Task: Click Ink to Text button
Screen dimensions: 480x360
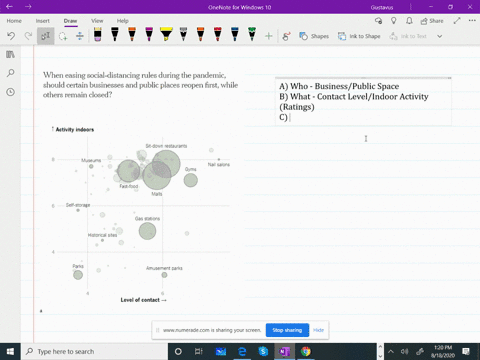Action: [408, 36]
